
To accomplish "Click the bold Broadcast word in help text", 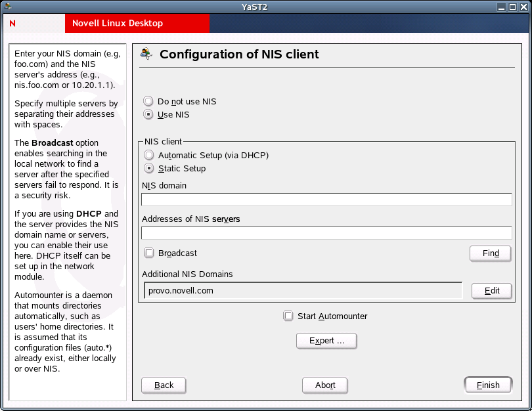I will click(53, 142).
